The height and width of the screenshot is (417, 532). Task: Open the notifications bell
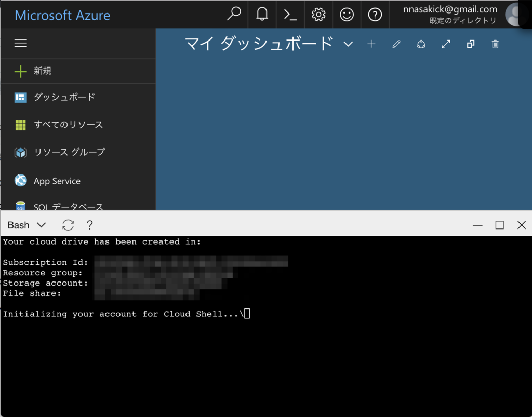point(262,14)
